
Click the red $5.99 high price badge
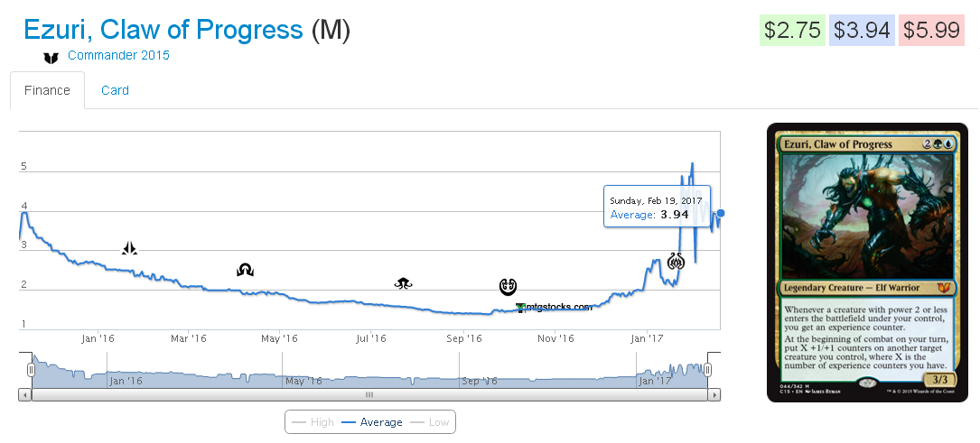(931, 30)
